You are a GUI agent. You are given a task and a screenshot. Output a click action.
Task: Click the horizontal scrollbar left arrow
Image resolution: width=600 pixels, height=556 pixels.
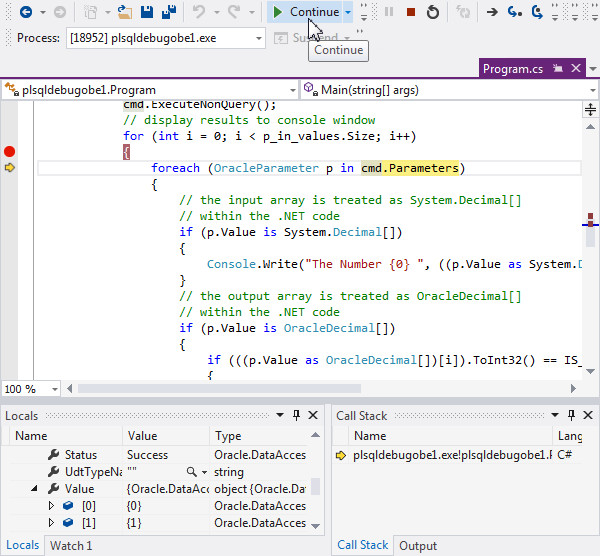[x=69, y=389]
